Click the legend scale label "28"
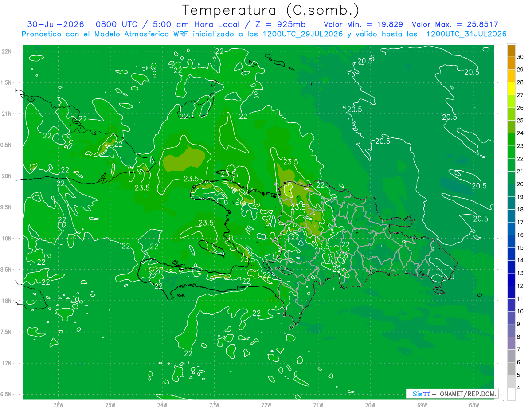 coord(520,82)
